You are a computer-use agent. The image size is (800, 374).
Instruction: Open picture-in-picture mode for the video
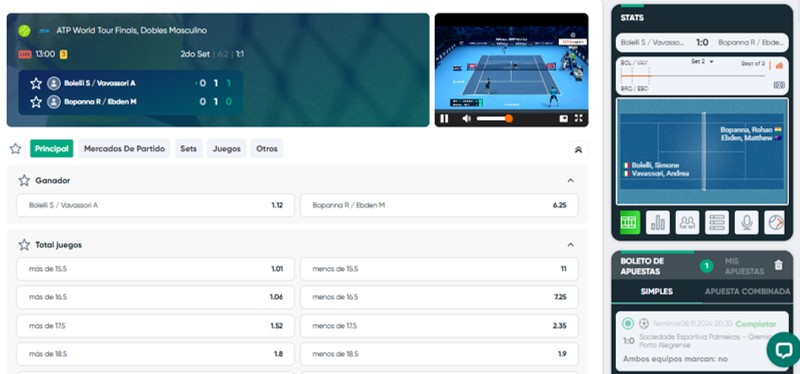[563, 118]
